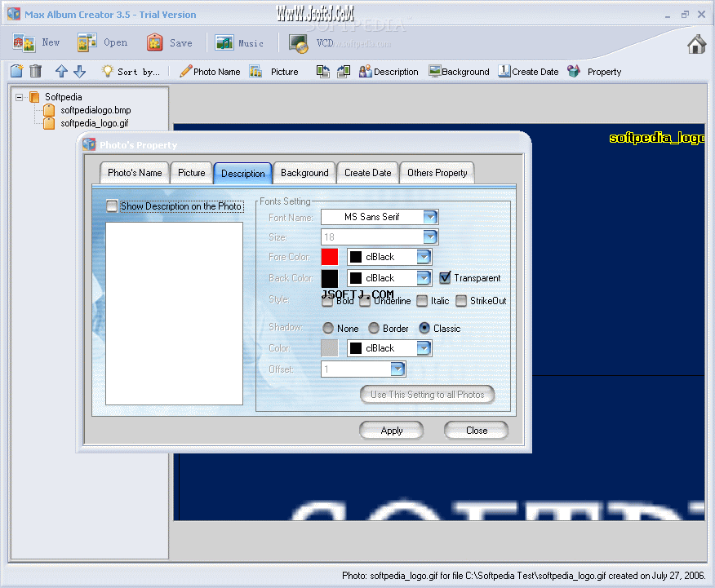
Task: Open the Music settings icon
Action: point(224,43)
